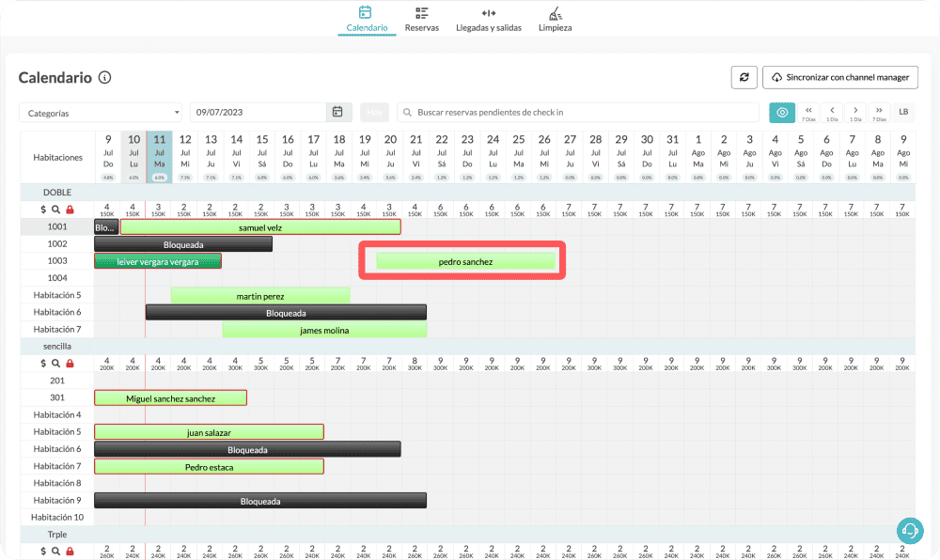This screenshot has height=560, width=940.
Task: Click the red lock icon in DOBLE
Action: (70, 210)
